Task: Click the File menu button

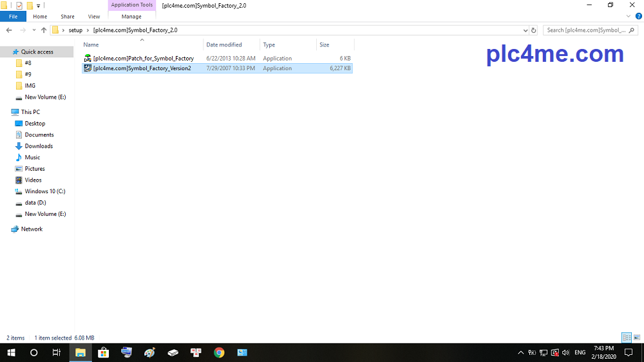Action: coord(13,17)
